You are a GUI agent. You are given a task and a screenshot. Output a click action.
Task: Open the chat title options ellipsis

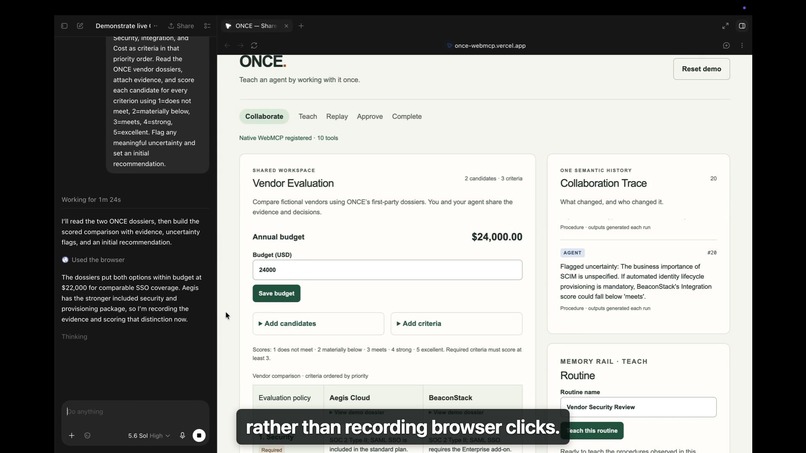[x=156, y=26]
